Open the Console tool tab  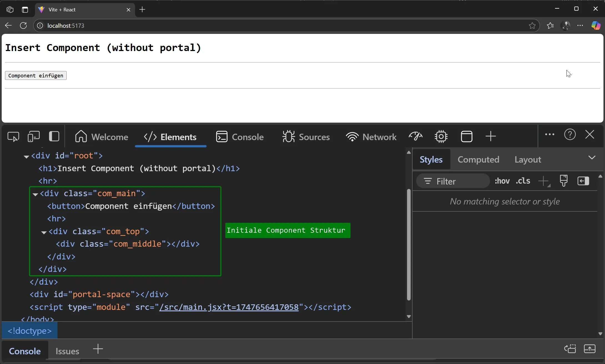click(240, 137)
